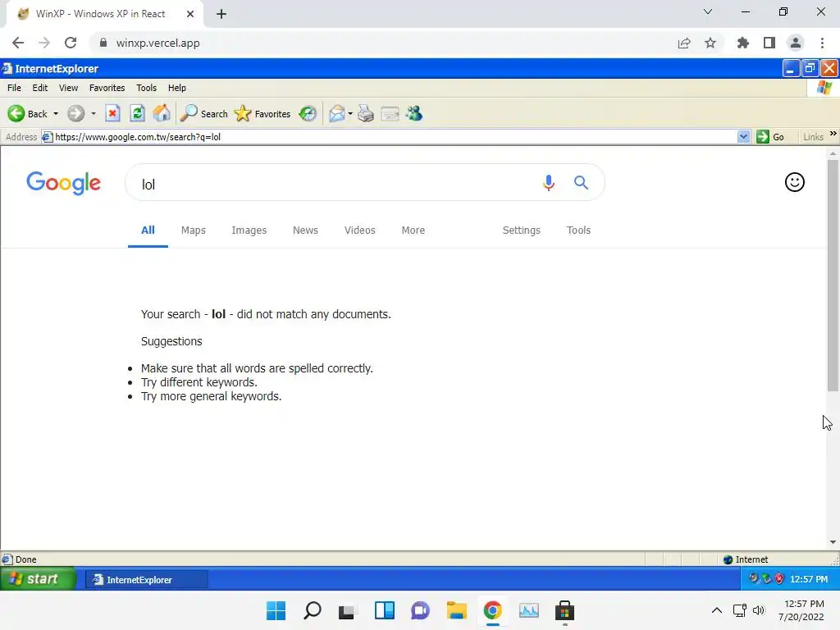Click the Stop loading red X icon
The height and width of the screenshot is (630, 840).
[112, 113]
